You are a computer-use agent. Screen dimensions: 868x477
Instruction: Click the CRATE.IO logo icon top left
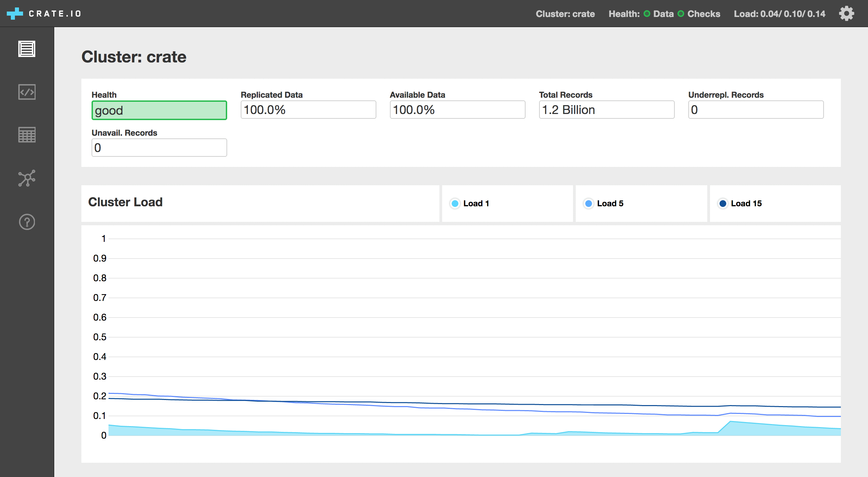pyautogui.click(x=12, y=13)
